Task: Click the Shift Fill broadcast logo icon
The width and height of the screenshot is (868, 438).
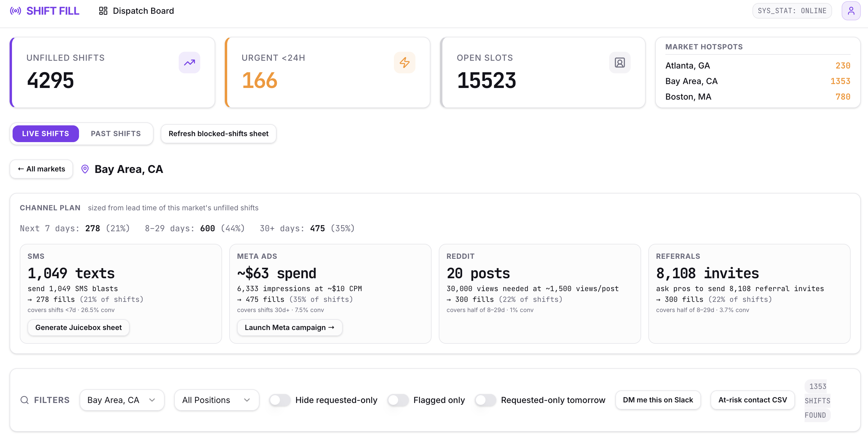Action: pos(16,11)
